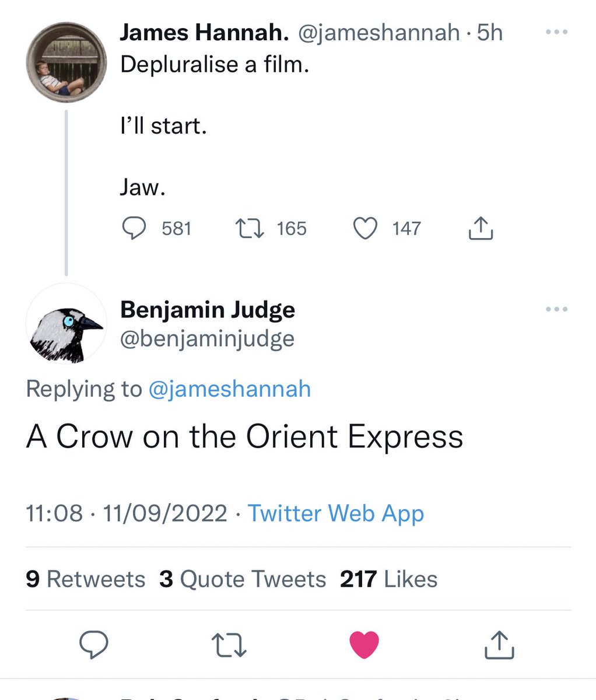Share Benjamin Judge's tweet

point(499,645)
